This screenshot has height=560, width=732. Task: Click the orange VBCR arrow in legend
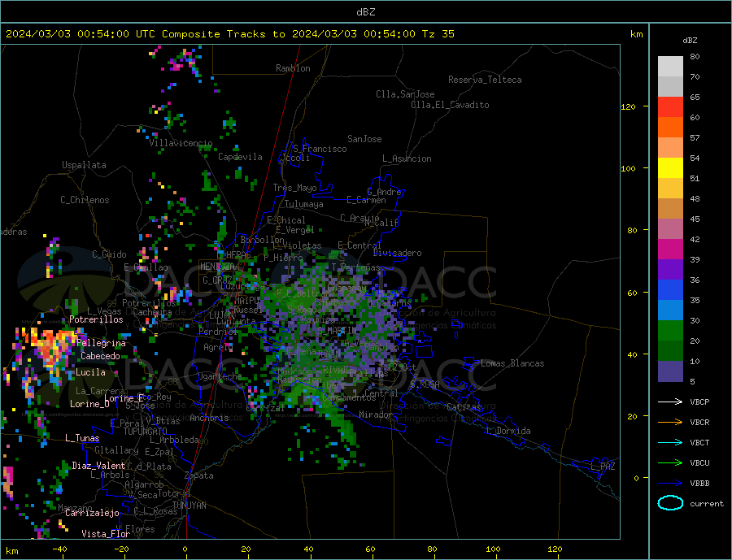pos(670,423)
